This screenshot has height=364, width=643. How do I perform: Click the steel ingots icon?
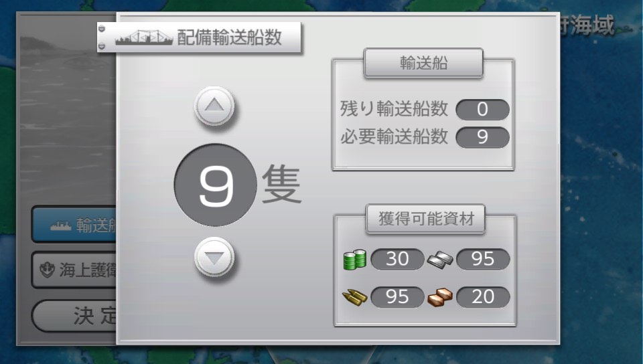point(440,259)
